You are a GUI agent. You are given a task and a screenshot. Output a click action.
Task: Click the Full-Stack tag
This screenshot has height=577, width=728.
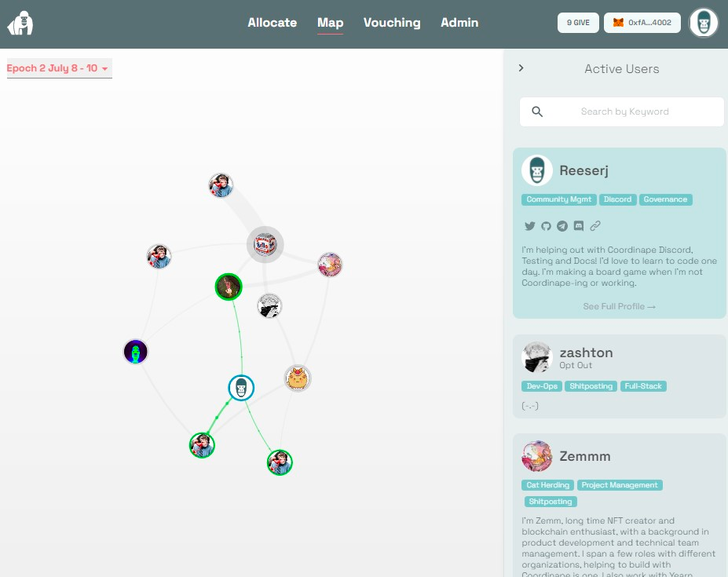[643, 386]
